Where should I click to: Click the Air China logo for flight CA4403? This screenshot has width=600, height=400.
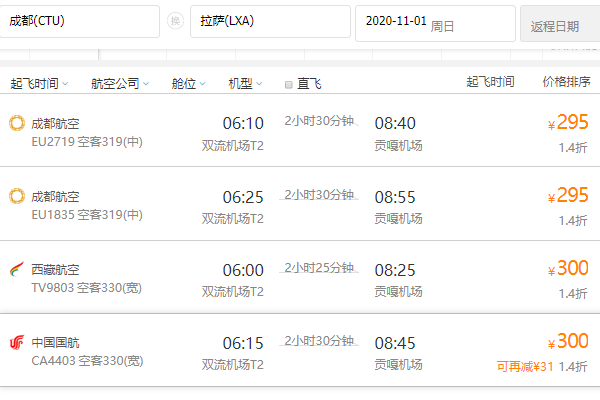tap(16, 342)
